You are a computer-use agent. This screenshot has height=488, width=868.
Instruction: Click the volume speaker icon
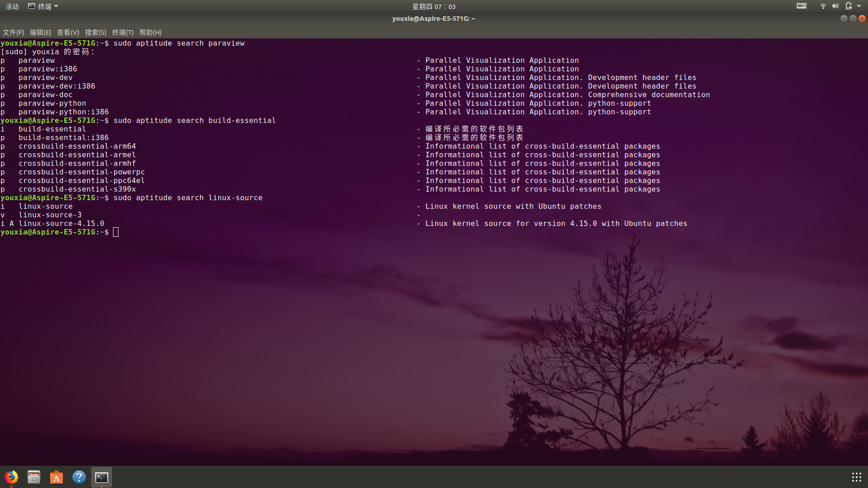click(x=835, y=6)
